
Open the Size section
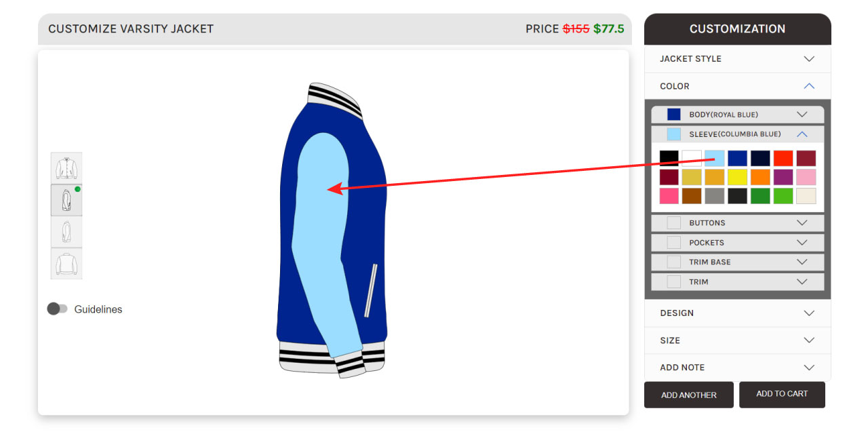(x=737, y=340)
